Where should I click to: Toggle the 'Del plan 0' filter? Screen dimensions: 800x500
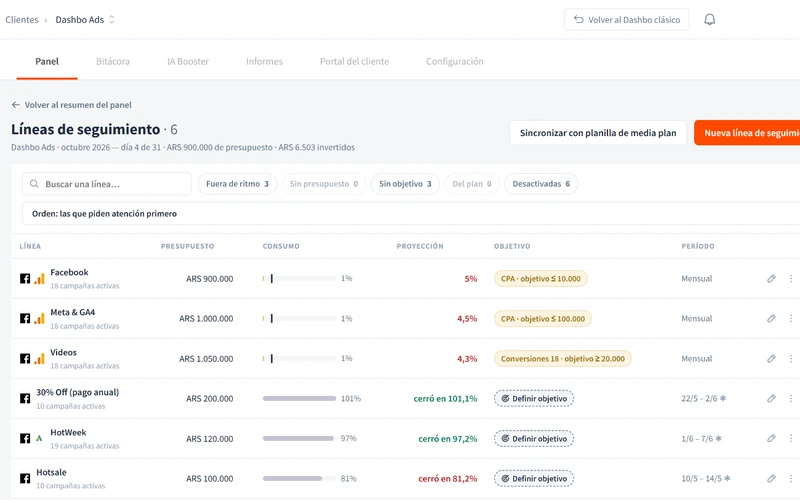[x=472, y=184]
